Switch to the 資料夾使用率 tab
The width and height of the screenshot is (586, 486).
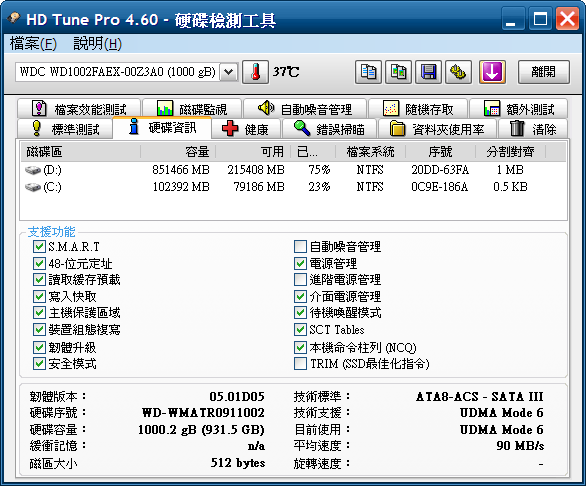tap(437, 129)
